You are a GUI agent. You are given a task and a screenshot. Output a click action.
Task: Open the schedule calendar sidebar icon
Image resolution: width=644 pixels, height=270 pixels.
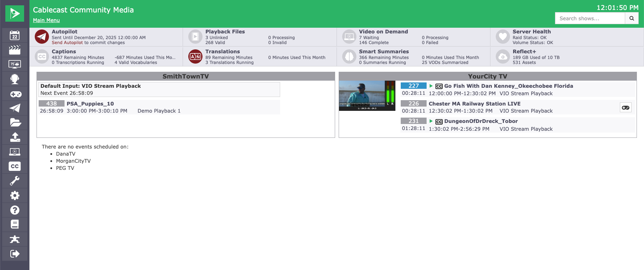(x=15, y=35)
